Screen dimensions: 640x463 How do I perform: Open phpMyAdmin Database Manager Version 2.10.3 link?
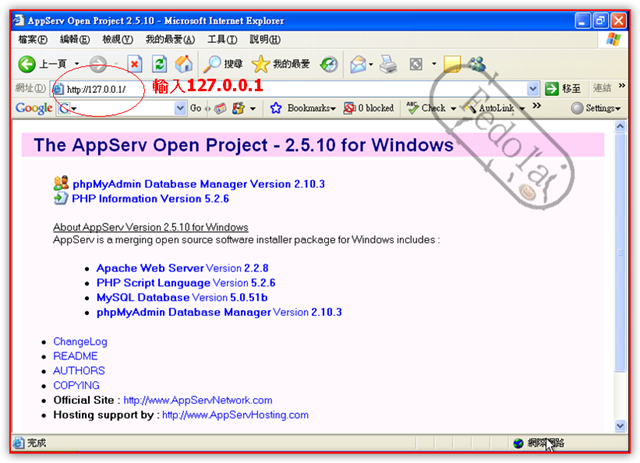tap(198, 184)
